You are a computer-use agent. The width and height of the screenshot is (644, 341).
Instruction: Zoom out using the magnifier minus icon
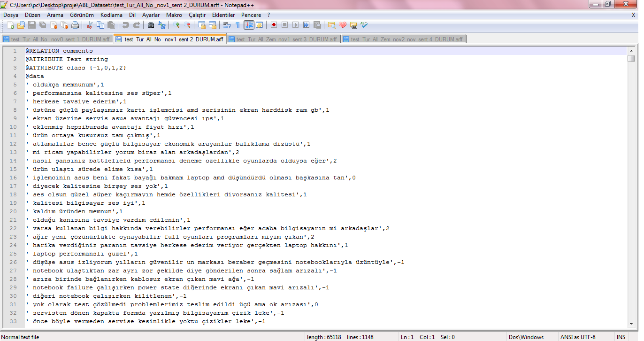[187, 25]
